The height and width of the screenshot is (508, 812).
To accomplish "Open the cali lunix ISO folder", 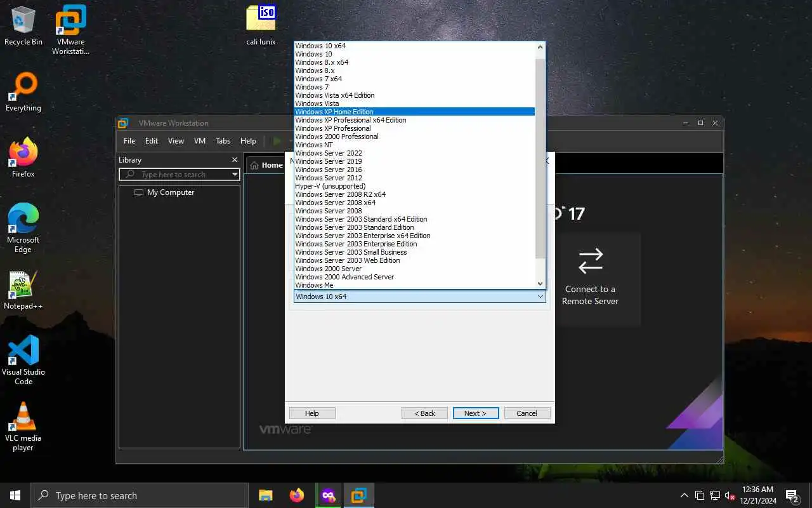I will click(x=261, y=25).
